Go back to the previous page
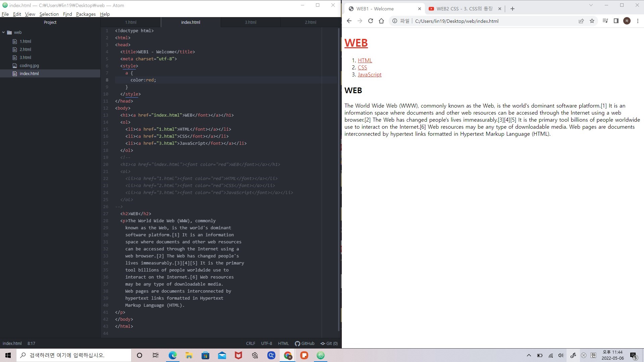This screenshot has width=644, height=362. (x=349, y=21)
